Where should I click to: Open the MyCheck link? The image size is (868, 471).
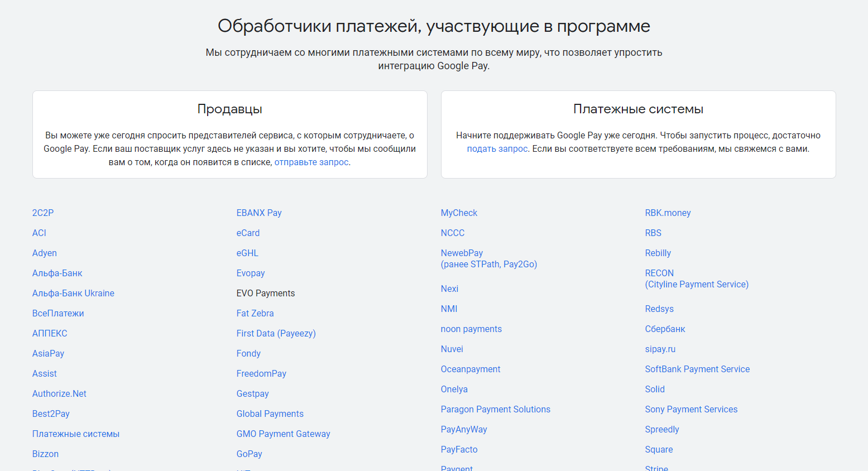459,213
